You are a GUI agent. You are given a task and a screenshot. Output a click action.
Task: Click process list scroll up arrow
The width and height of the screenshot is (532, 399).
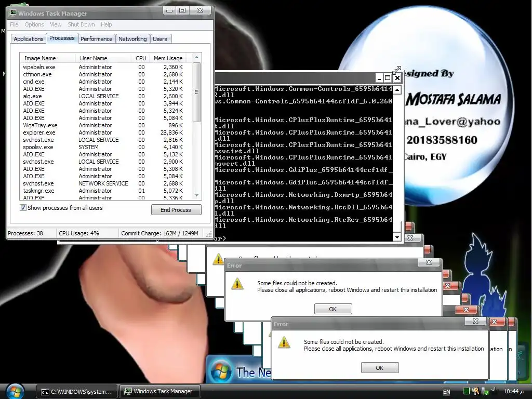196,58
